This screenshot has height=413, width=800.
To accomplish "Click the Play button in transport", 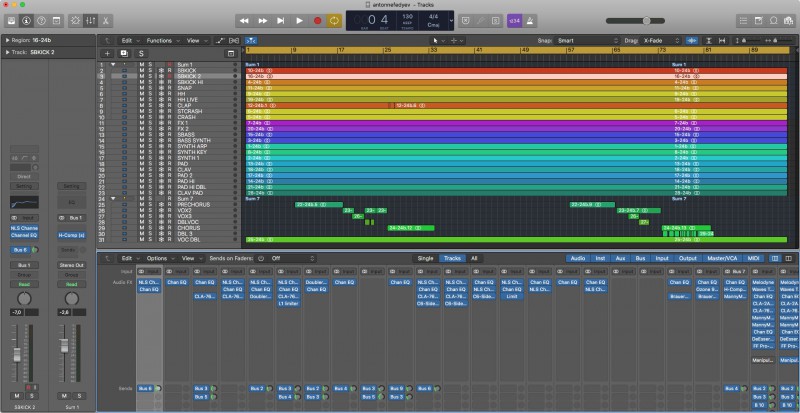I will point(299,20).
